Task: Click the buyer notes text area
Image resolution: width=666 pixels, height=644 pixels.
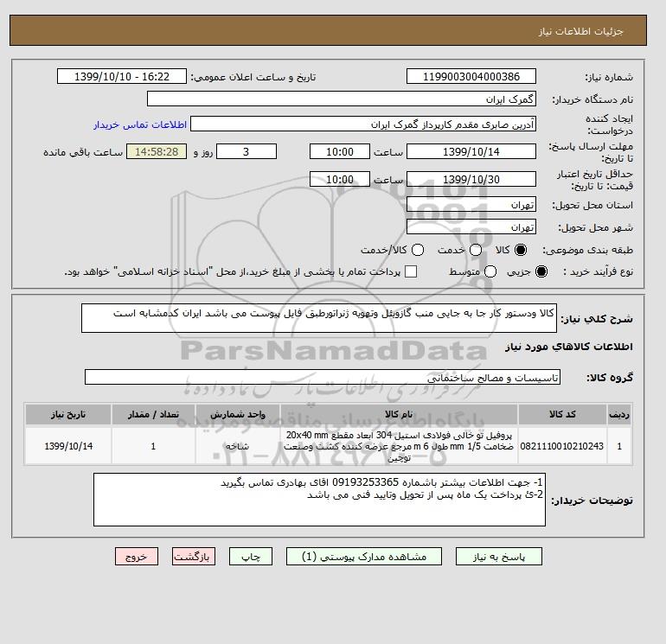Action: click(x=319, y=500)
